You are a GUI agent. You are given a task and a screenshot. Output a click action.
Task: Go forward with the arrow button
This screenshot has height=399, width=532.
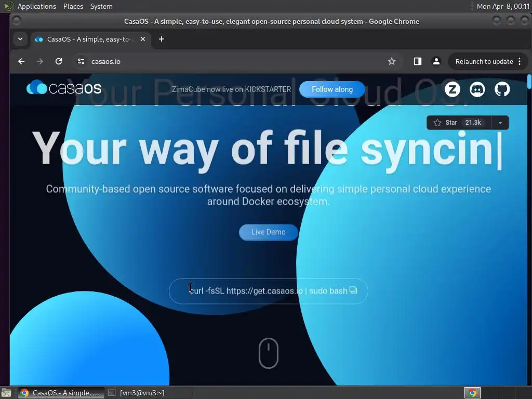pos(40,61)
